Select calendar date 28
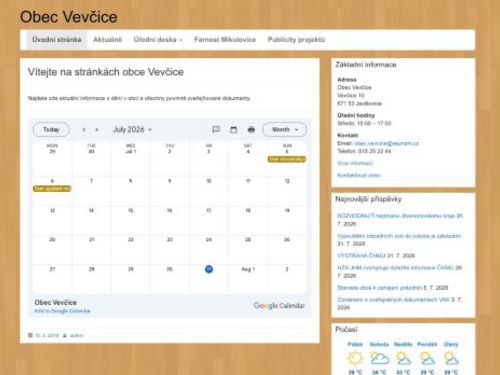This screenshot has height=375, width=500. coord(91,269)
